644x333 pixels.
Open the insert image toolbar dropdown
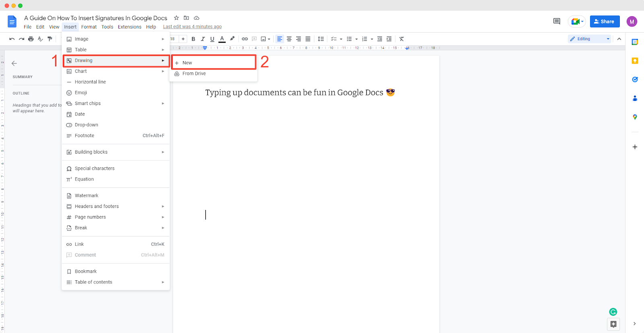[x=265, y=39]
